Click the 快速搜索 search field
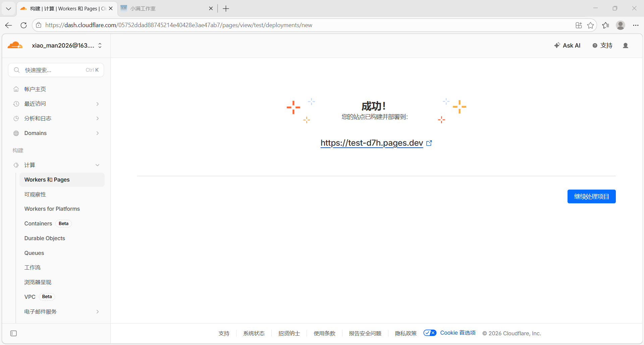 coord(55,70)
